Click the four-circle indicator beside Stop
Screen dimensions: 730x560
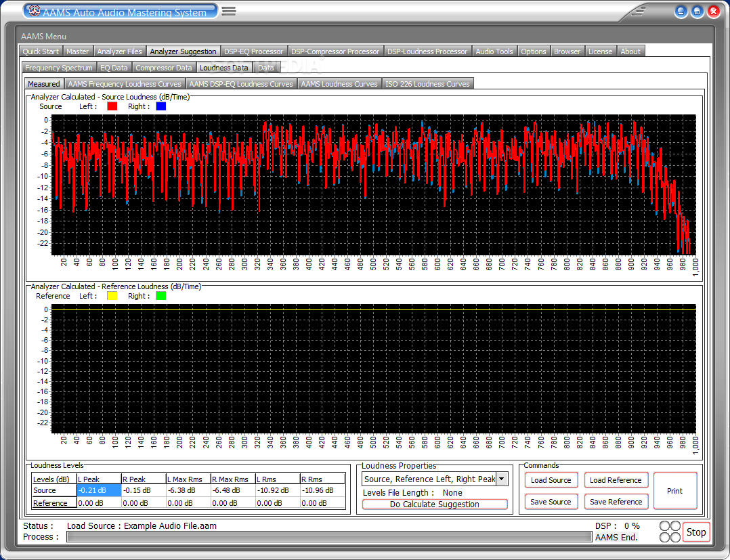[670, 532]
